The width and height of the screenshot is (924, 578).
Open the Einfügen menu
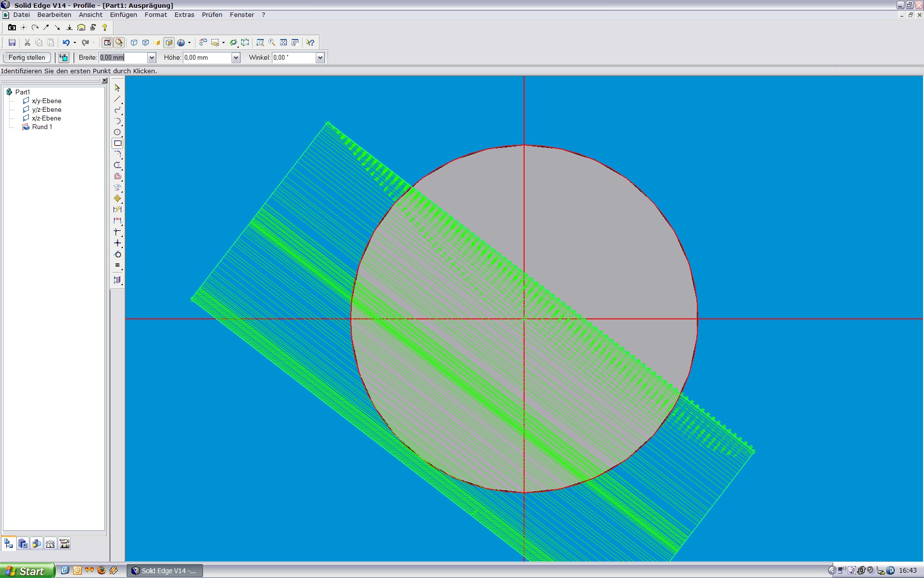coord(124,15)
